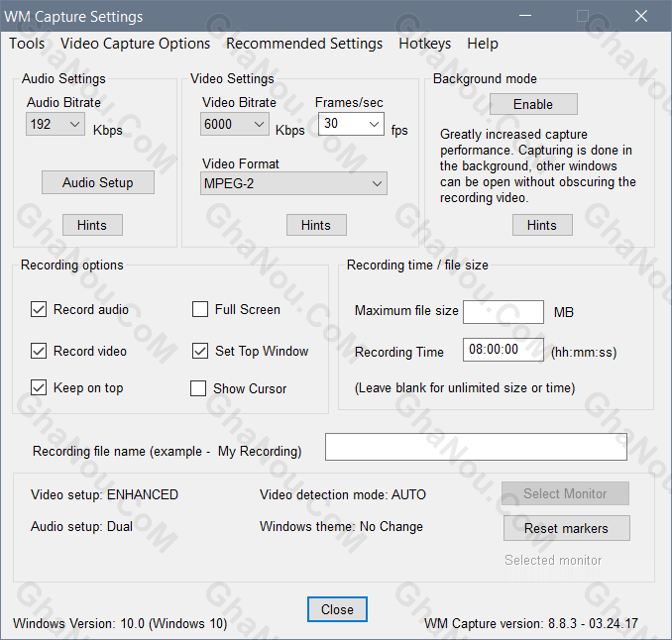Check the Full Screen checkbox
This screenshot has height=640, width=672.
tap(200, 309)
